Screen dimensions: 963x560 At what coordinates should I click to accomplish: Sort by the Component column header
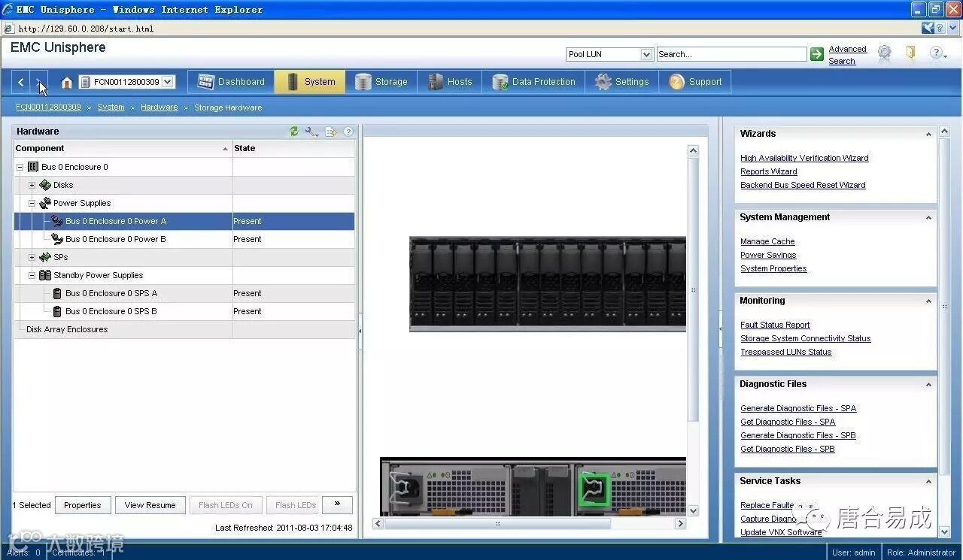pyautogui.click(x=123, y=148)
